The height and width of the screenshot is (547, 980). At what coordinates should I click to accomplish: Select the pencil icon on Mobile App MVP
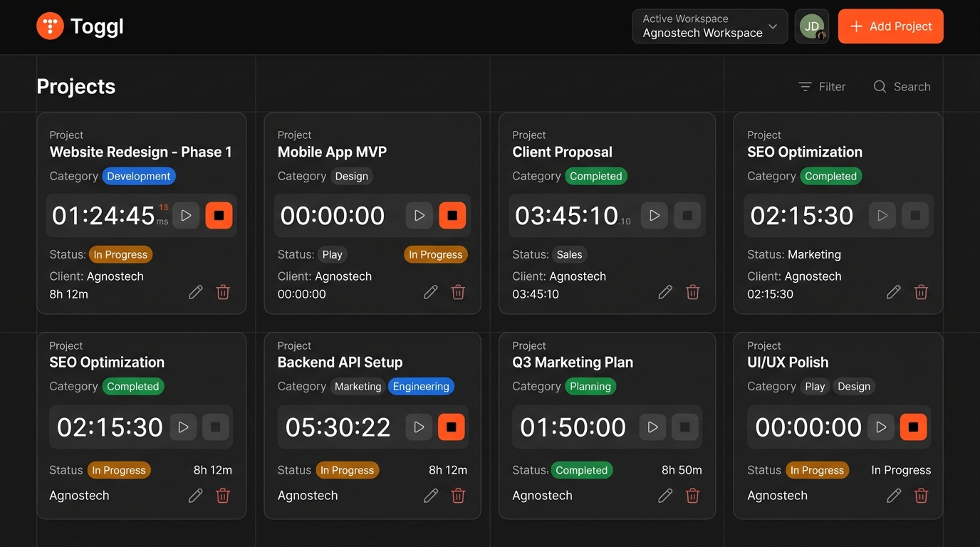click(x=431, y=292)
